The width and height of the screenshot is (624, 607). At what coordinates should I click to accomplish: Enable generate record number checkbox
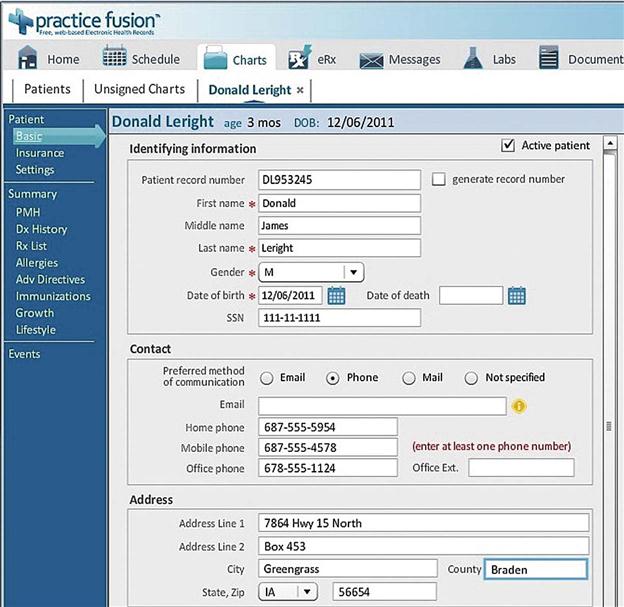pos(438,179)
